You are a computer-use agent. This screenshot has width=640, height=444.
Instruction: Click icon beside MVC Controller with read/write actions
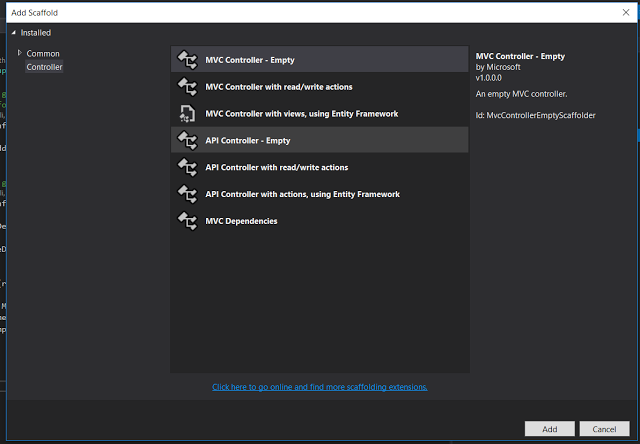tap(187, 87)
